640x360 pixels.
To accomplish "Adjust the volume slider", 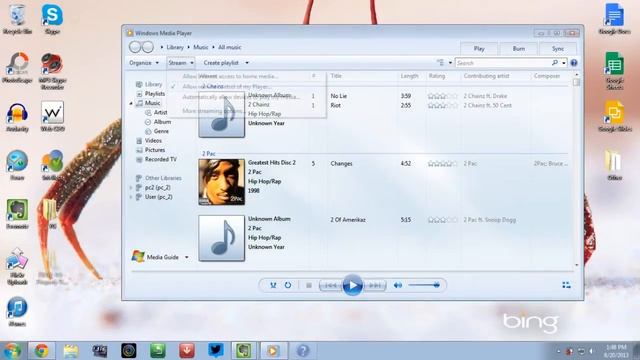I will (424, 285).
